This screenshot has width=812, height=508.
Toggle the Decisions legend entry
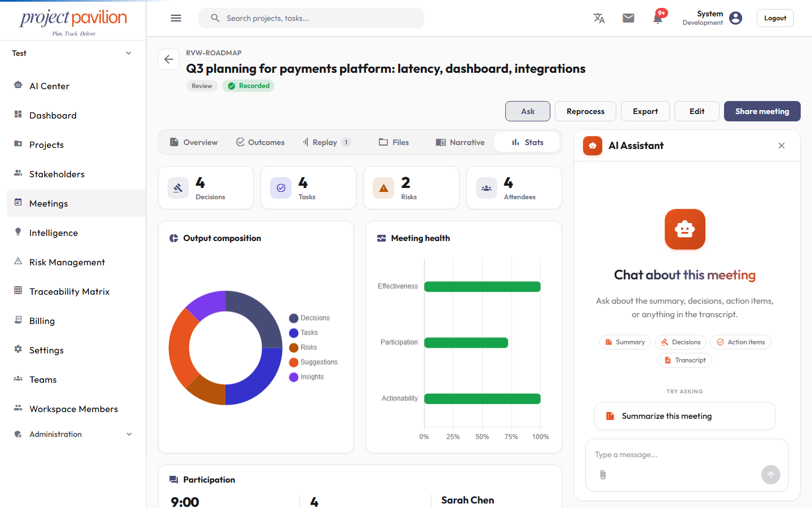[310, 318]
